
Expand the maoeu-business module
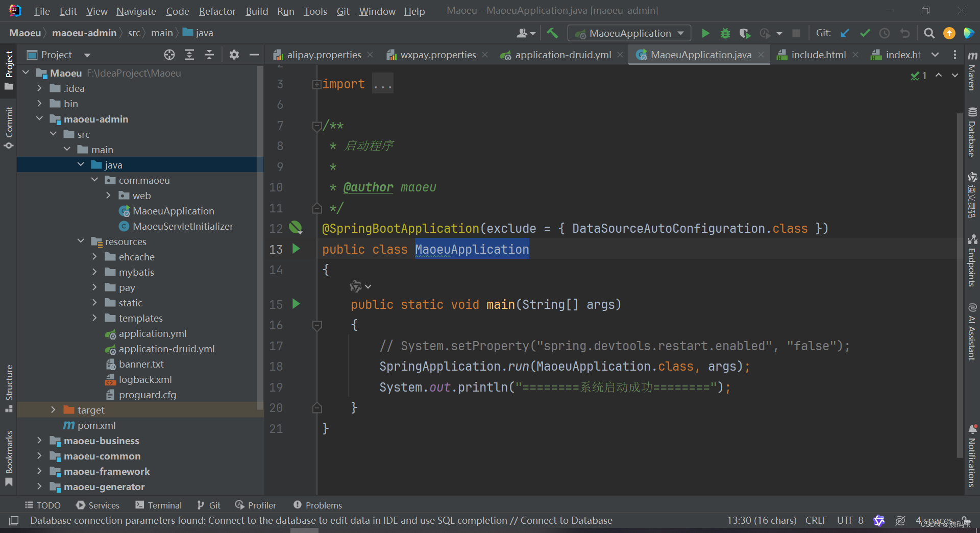tap(39, 441)
